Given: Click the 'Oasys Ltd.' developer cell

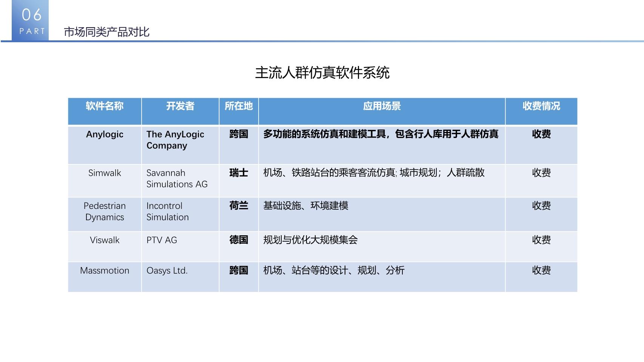Looking at the screenshot, I should pyautogui.click(x=180, y=277).
